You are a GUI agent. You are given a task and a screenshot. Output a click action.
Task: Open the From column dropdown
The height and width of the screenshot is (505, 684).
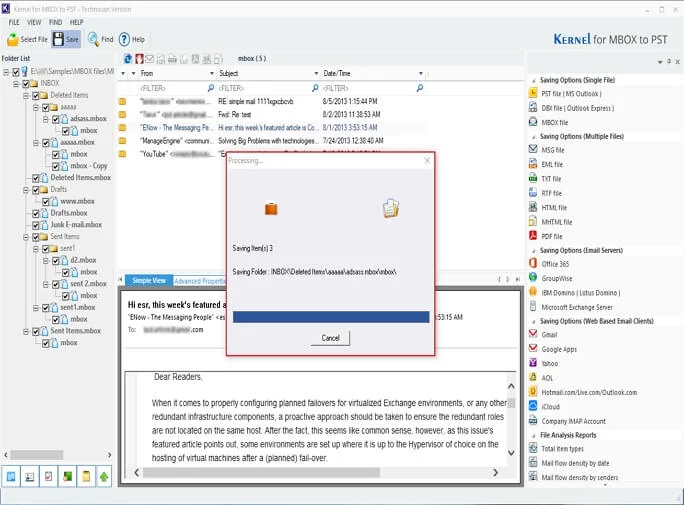click(212, 73)
